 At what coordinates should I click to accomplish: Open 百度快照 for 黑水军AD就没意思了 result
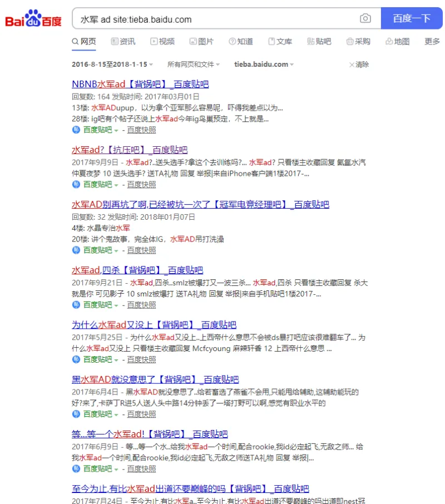(x=141, y=414)
